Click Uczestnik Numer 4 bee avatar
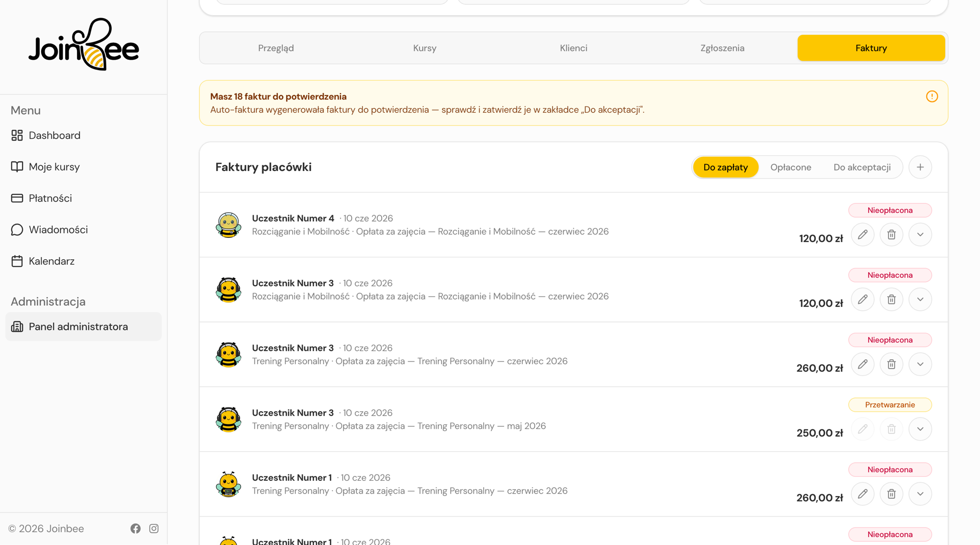 point(228,225)
